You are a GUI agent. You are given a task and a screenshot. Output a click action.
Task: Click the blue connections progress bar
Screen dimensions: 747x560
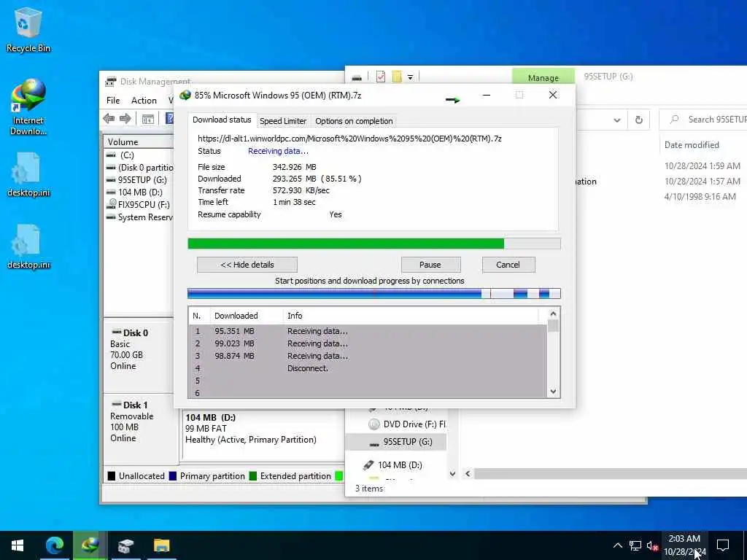(374, 293)
